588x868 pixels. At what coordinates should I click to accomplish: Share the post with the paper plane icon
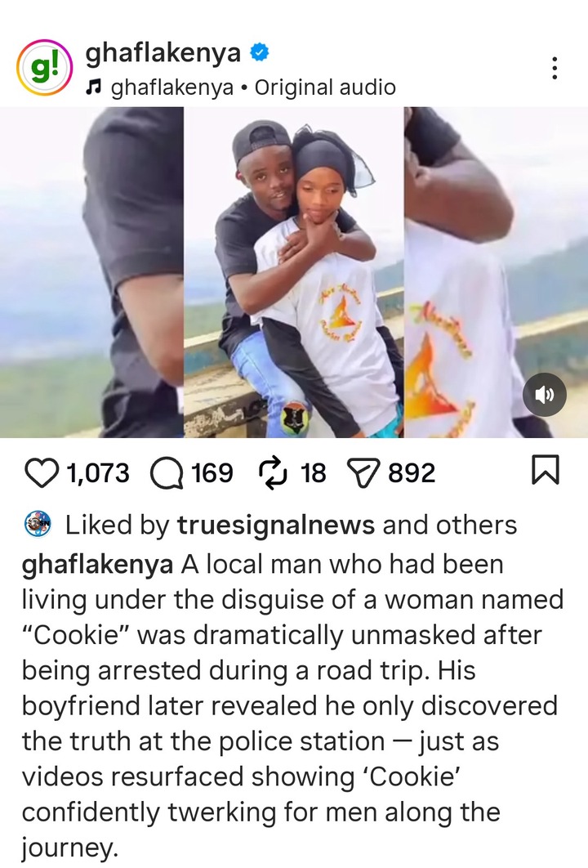[363, 474]
